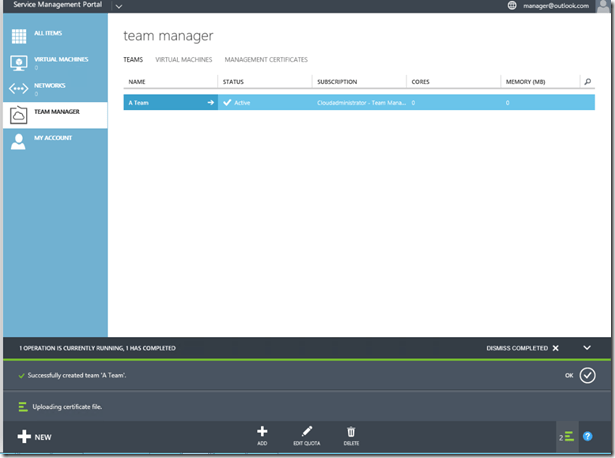Switch to the Management Certificates tab
The width and height of the screenshot is (615, 458).
[x=266, y=60]
